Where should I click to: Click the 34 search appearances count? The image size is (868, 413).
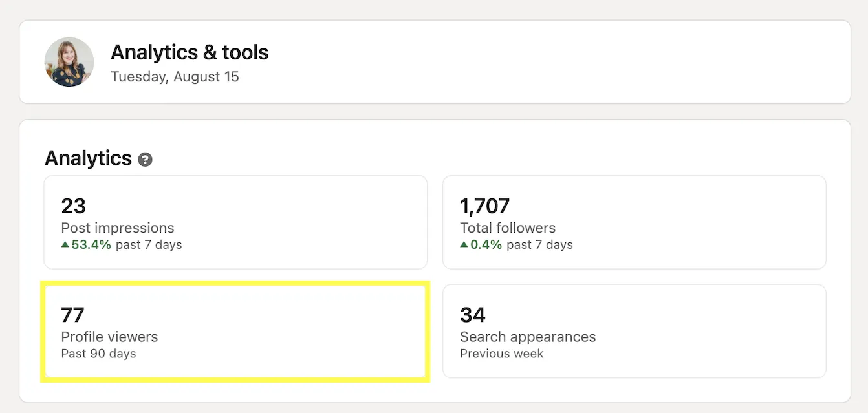472,315
